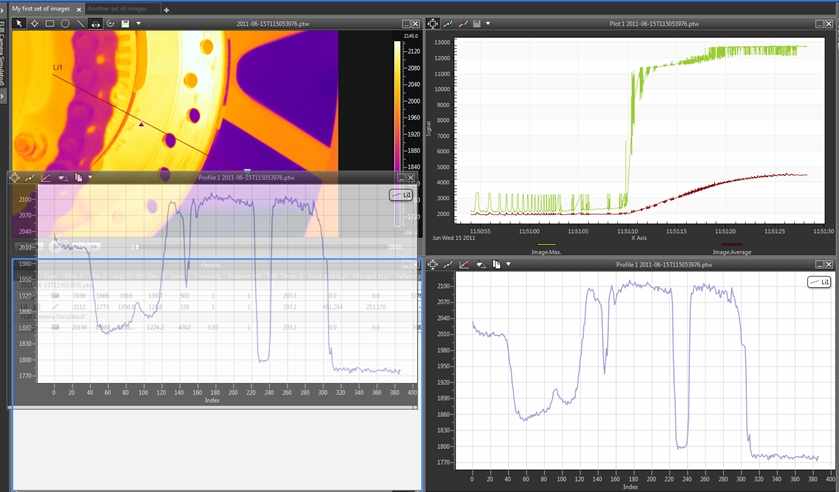This screenshot has height=492, width=839.
Task: Open 'Another set of images' tab
Action: click(116, 8)
